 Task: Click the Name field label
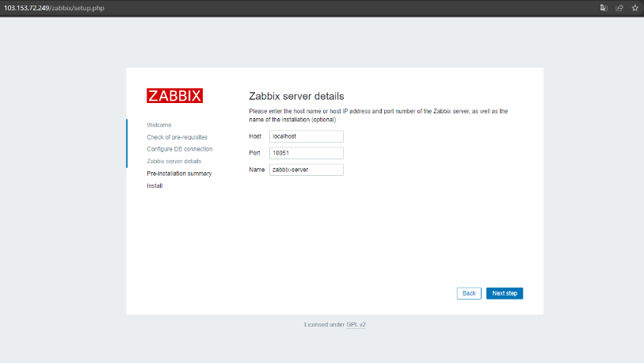[x=257, y=170]
